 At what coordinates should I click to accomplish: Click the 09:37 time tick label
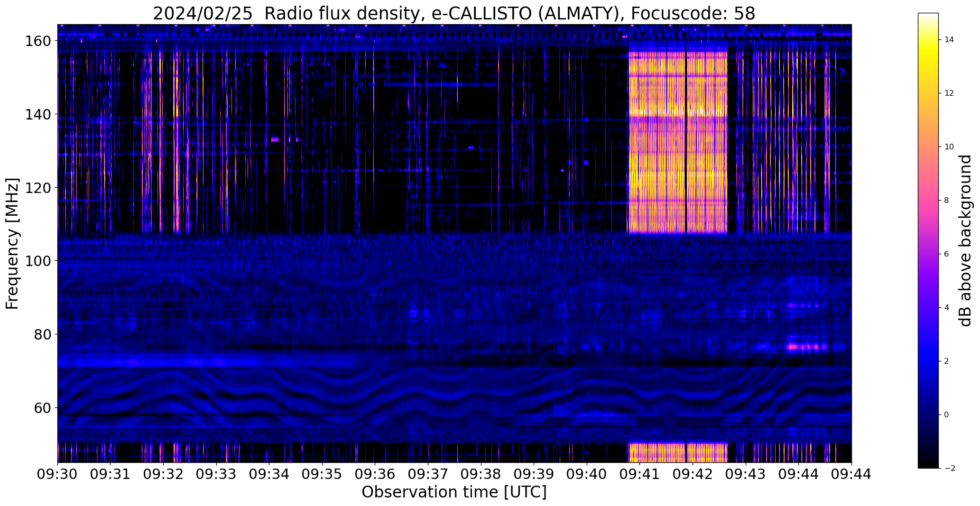(428, 474)
